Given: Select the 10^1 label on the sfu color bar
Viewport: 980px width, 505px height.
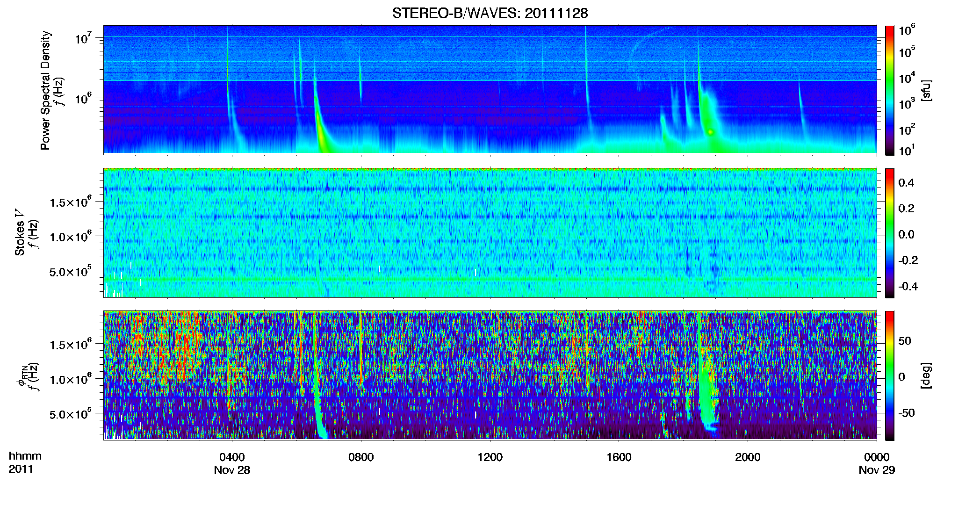Looking at the screenshot, I should tap(907, 150).
